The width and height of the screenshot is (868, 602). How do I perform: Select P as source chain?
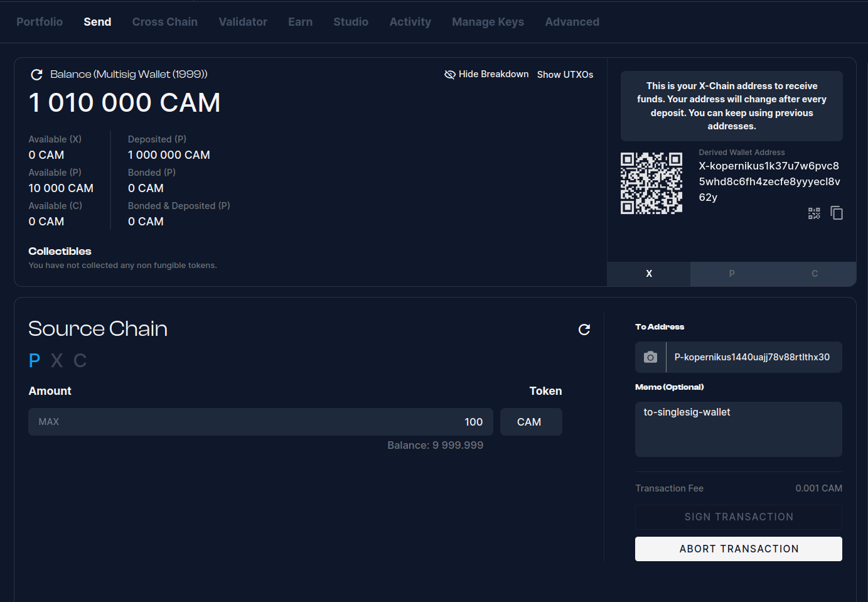(x=35, y=360)
